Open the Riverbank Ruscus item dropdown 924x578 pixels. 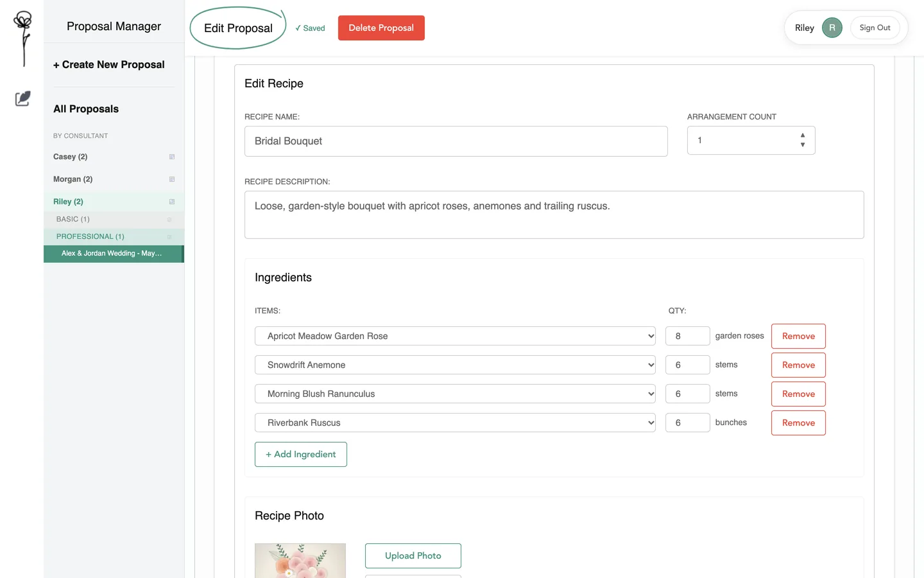point(455,423)
